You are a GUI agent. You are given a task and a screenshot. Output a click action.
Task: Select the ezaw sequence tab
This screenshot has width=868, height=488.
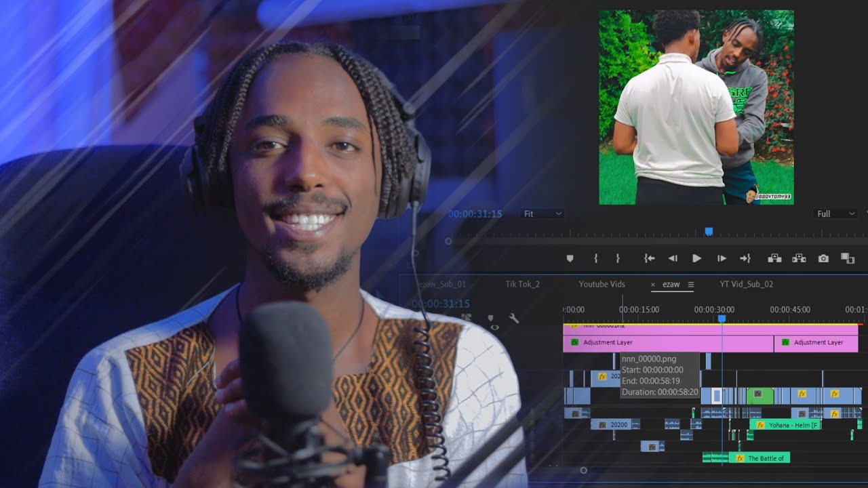[671, 284]
